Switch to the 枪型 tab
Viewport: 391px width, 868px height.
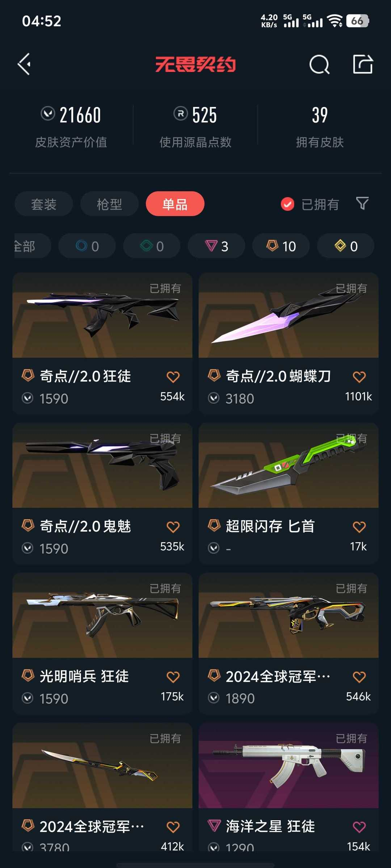click(x=109, y=204)
